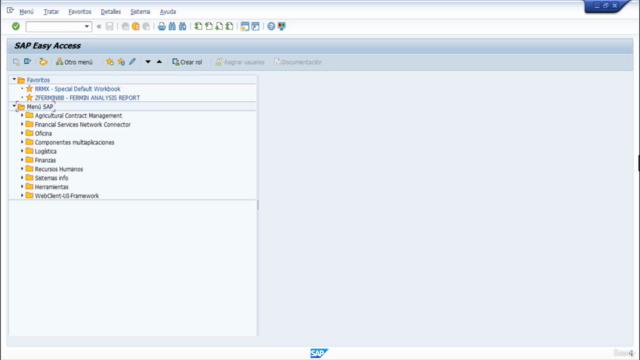The width and height of the screenshot is (640, 360).
Task: Click the orange Exit icon
Action: click(136, 27)
